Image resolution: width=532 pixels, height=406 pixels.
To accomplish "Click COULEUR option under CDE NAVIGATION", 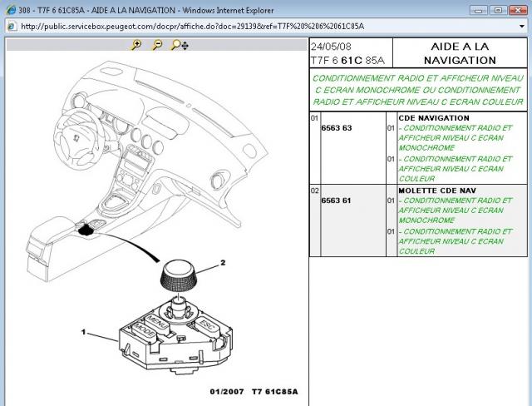I will [x=456, y=169].
